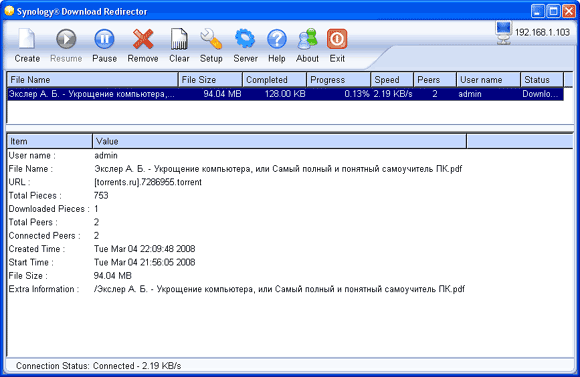The height and width of the screenshot is (377, 580).
Task: Open Help question mark icon
Action: (x=277, y=39)
